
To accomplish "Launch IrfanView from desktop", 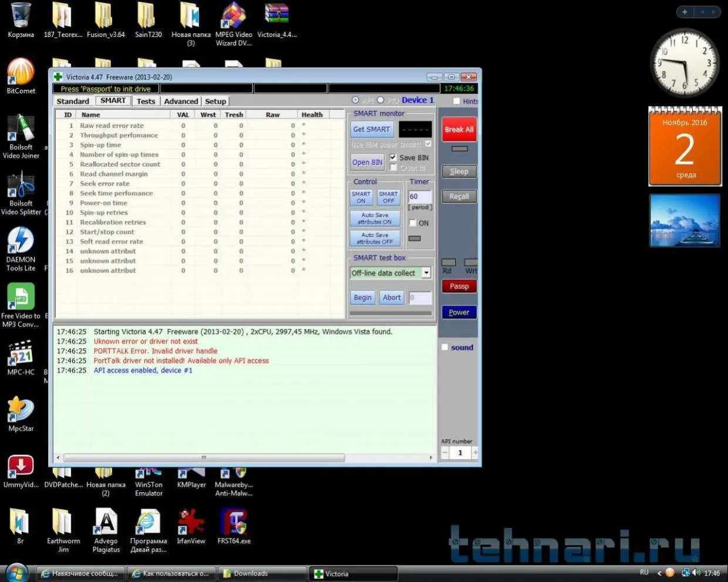I will (191, 526).
